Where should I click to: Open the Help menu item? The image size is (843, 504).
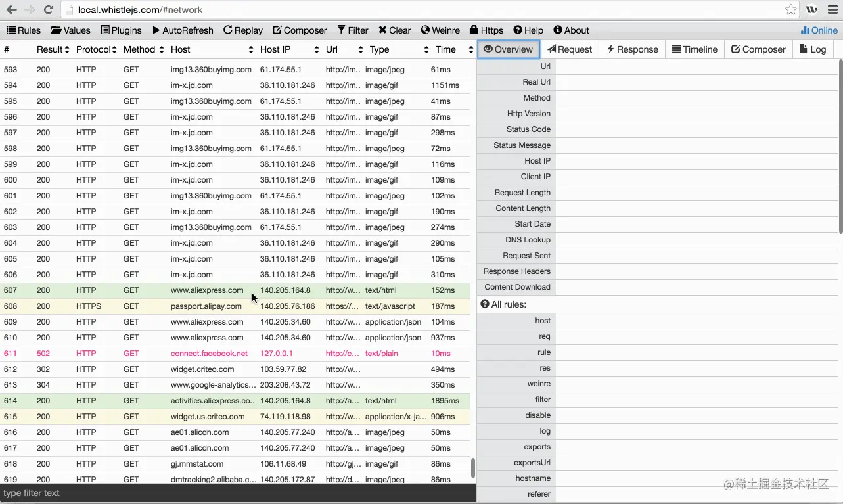point(528,30)
